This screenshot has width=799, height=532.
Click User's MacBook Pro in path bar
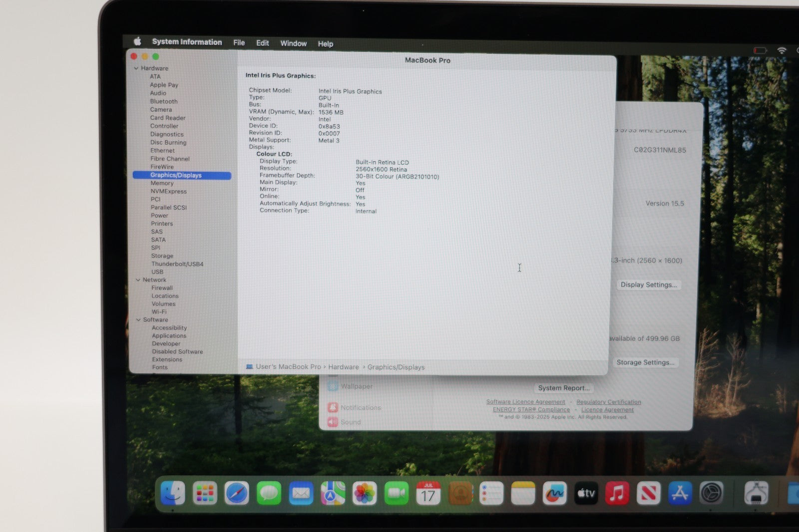point(288,366)
